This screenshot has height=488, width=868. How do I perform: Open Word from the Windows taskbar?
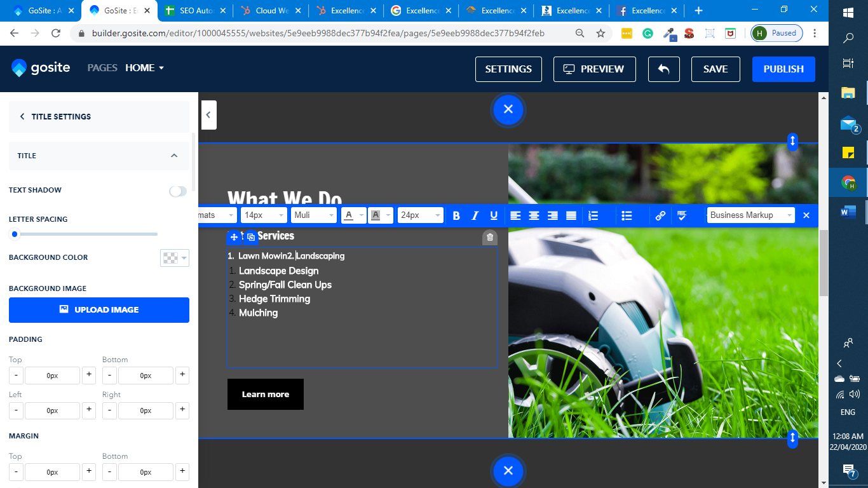coord(848,212)
